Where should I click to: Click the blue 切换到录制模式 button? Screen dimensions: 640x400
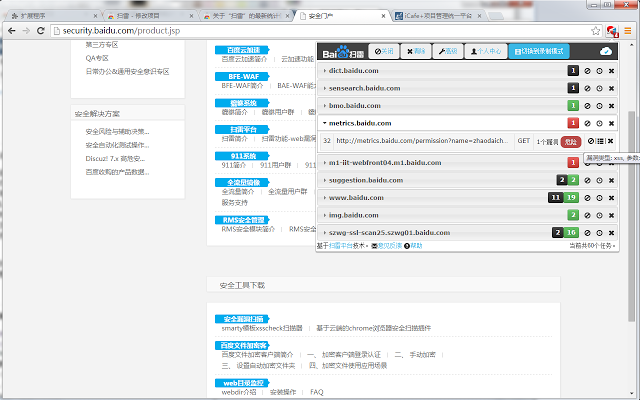(x=539, y=51)
